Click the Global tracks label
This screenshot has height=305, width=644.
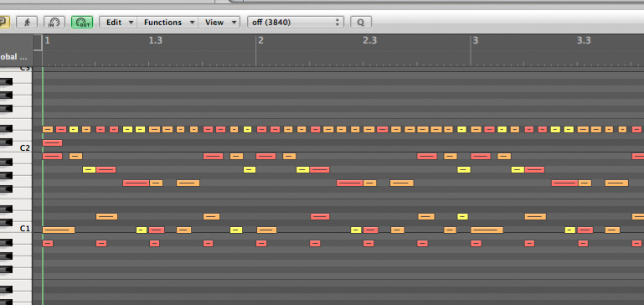point(14,57)
